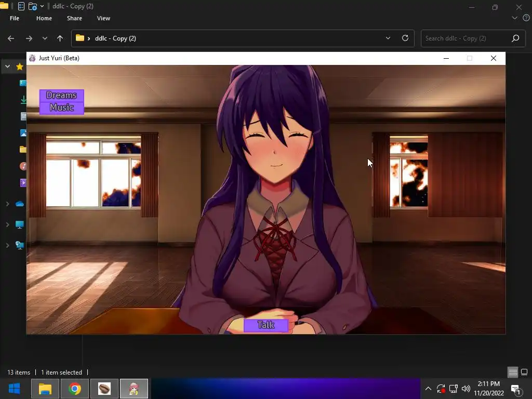Select the Network icon in sidebar
Screen dimensions: 532x399
coord(20,245)
